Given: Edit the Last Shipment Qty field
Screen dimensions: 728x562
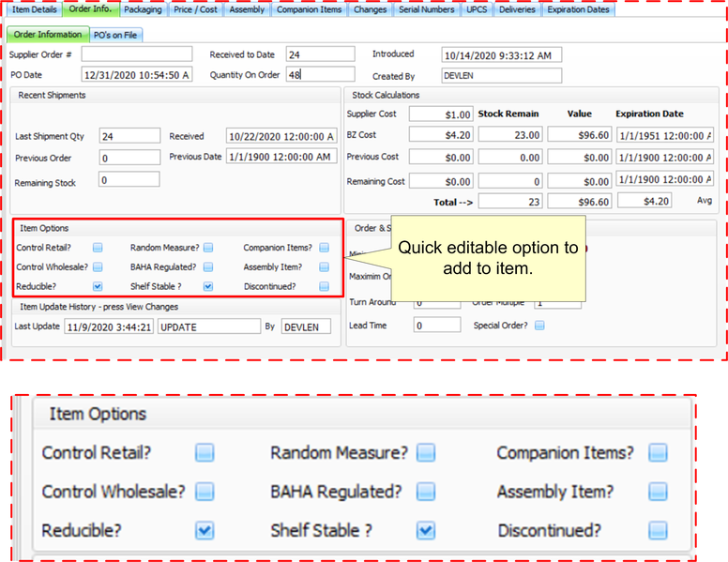Looking at the screenshot, I should (129, 136).
